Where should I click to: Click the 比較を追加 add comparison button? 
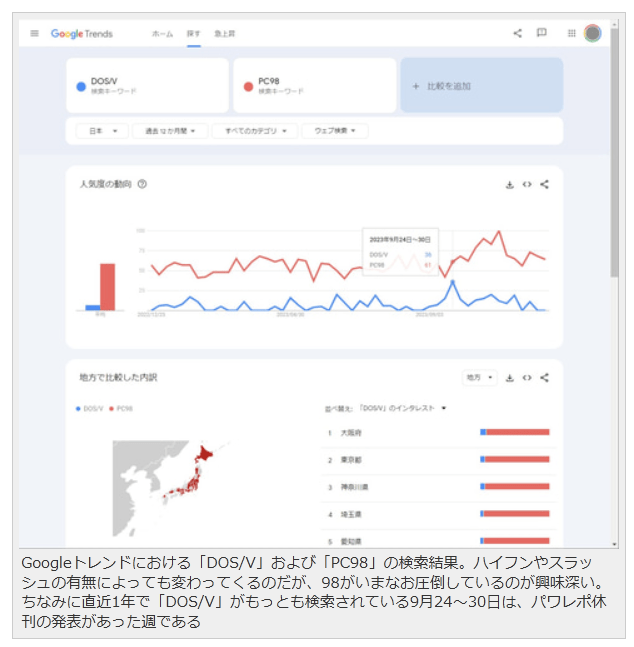480,86
